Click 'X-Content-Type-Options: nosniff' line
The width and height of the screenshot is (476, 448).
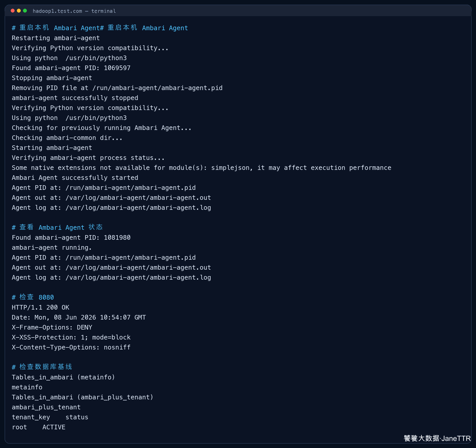coord(71,347)
